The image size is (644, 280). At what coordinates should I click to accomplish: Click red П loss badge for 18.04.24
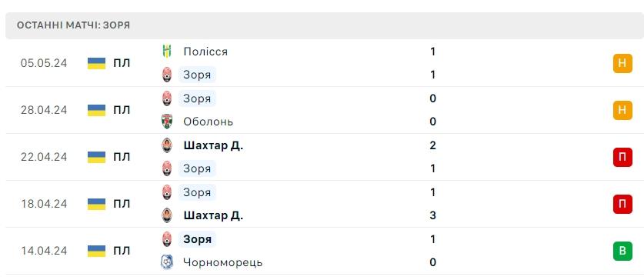click(x=622, y=204)
